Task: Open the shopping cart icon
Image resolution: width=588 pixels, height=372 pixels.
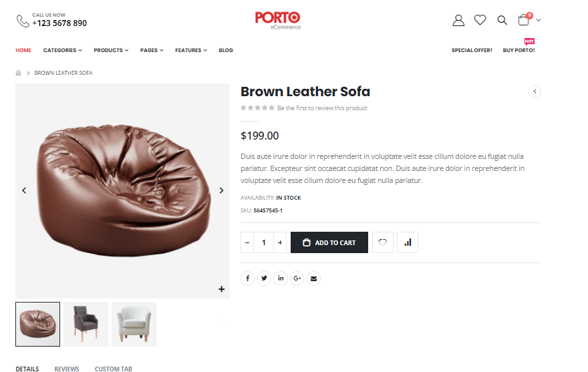Action: click(524, 21)
